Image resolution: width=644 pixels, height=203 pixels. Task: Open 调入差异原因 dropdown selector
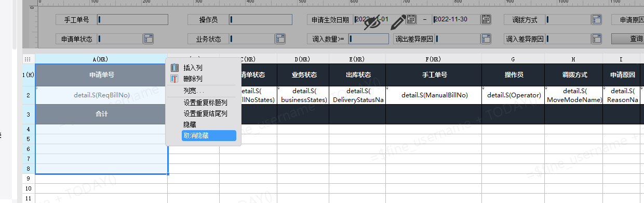pos(596,39)
